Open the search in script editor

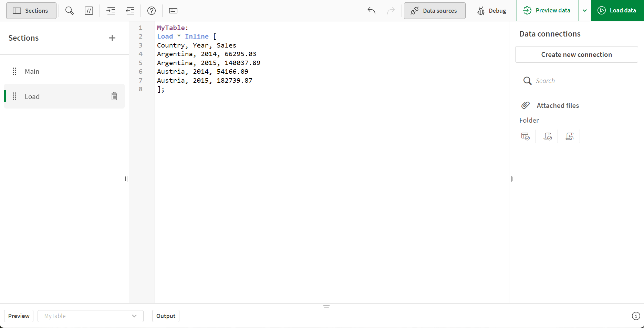pyautogui.click(x=69, y=11)
